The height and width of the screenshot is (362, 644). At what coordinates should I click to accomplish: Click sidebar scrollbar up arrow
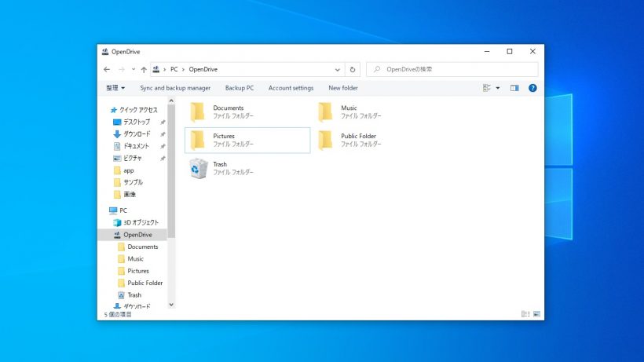171,101
